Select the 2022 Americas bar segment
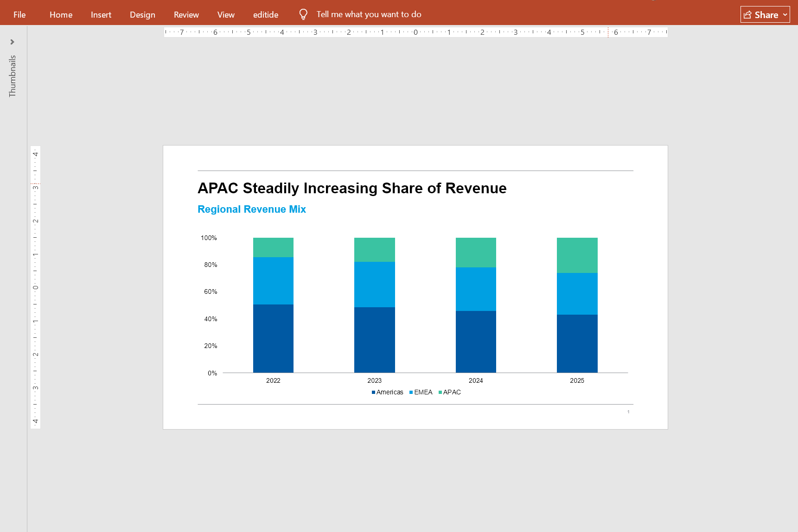This screenshot has width=798, height=532. 273,338
